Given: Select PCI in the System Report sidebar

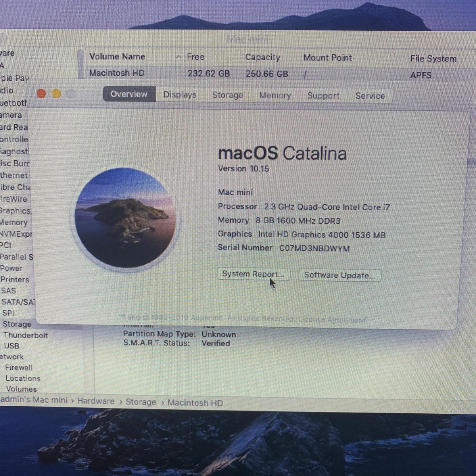Looking at the screenshot, I should 6,246.
